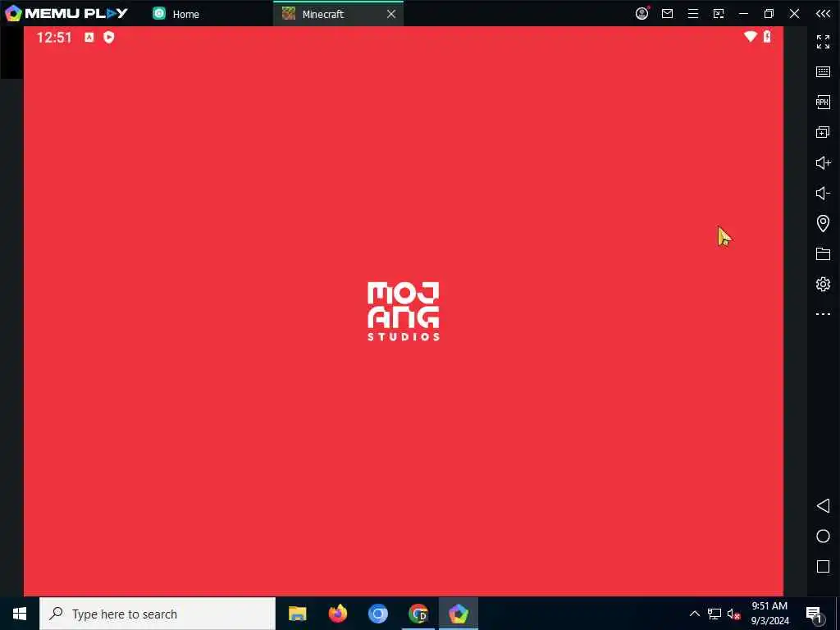Open the shared folder icon
Image resolution: width=840 pixels, height=630 pixels.
823,254
